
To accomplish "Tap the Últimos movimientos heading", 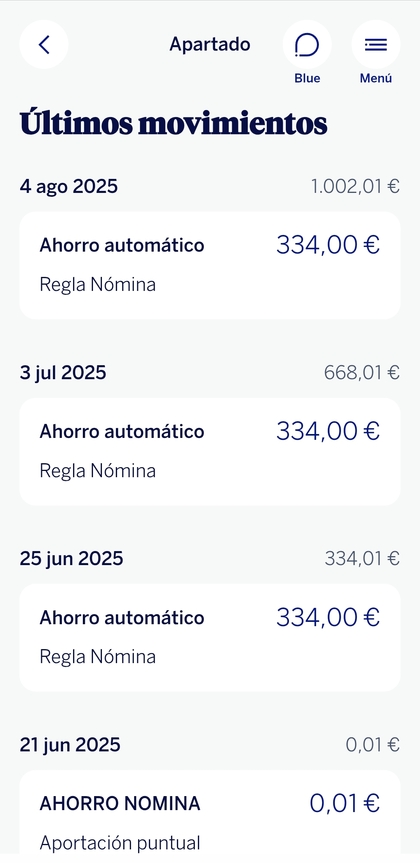I will [173, 123].
